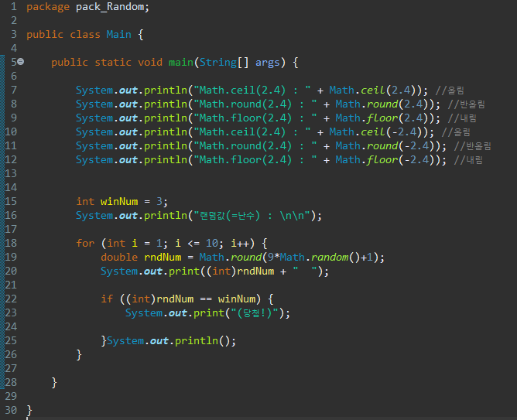Click the (int) cast on line 20
Viewport: 517px width, 420px height.
(221, 271)
